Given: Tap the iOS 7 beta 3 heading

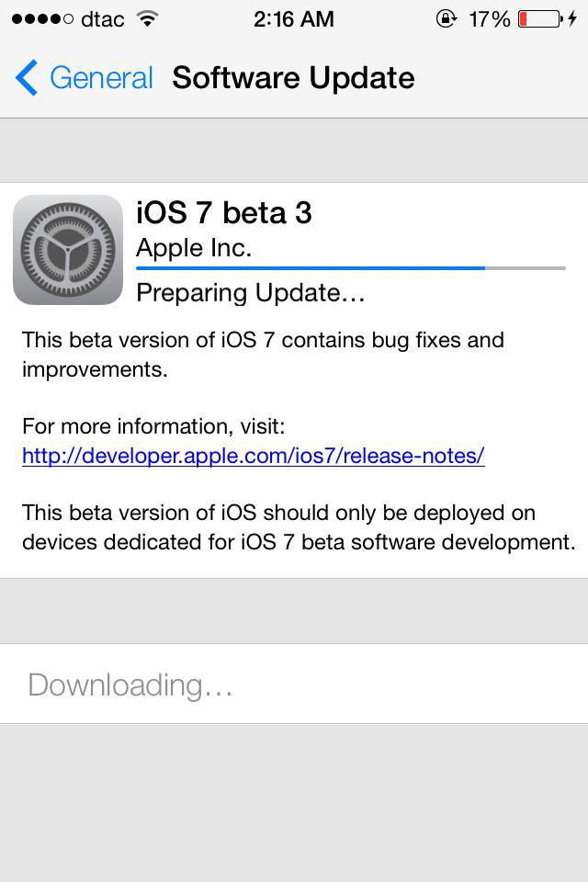Looking at the screenshot, I should coord(224,213).
